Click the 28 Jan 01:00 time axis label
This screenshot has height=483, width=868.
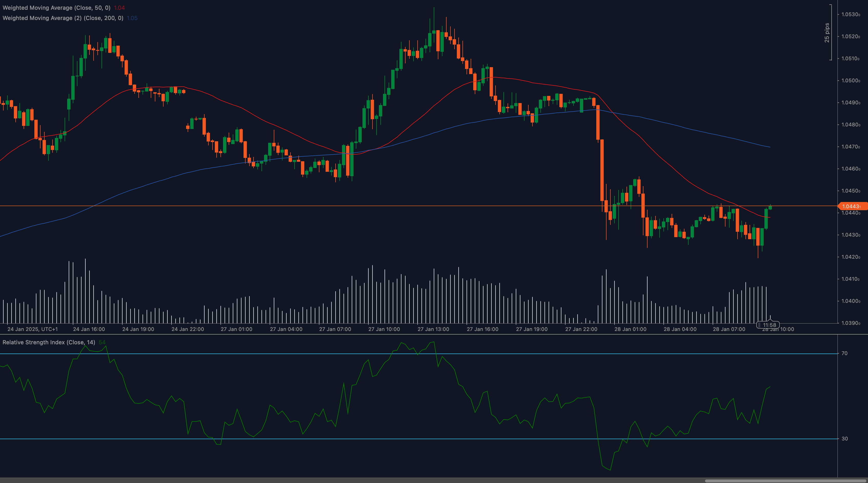point(630,329)
